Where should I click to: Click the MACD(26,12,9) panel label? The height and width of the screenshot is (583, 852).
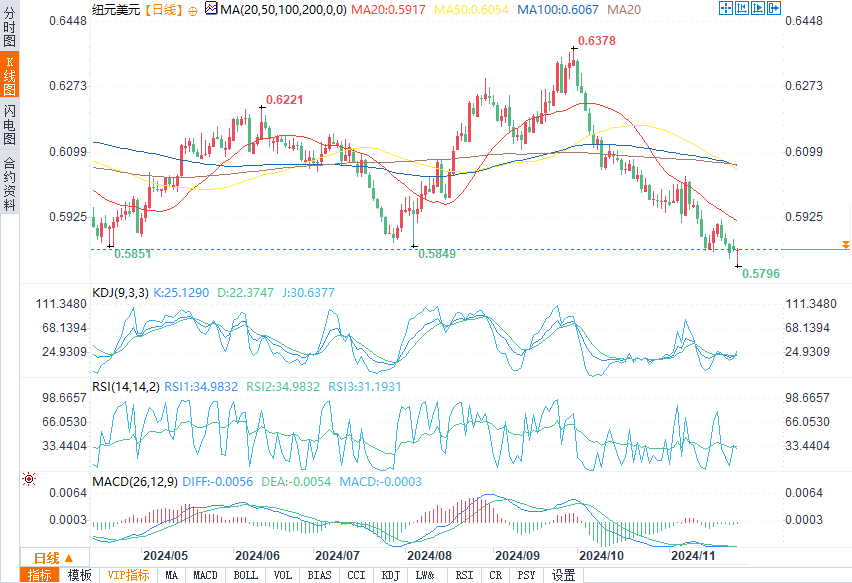click(x=135, y=482)
